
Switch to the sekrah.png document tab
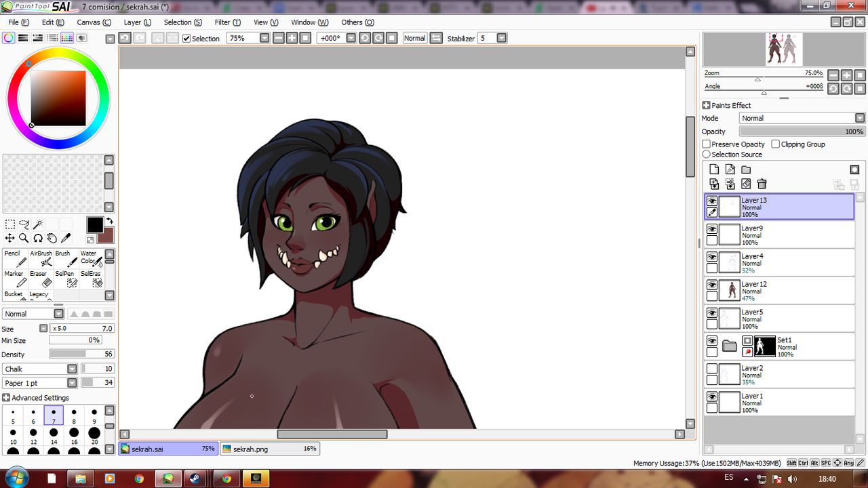coord(269,449)
